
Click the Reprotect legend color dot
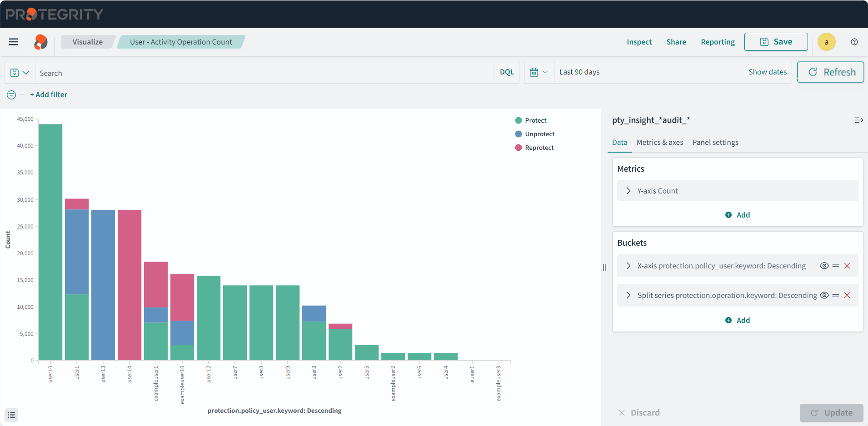pos(518,148)
